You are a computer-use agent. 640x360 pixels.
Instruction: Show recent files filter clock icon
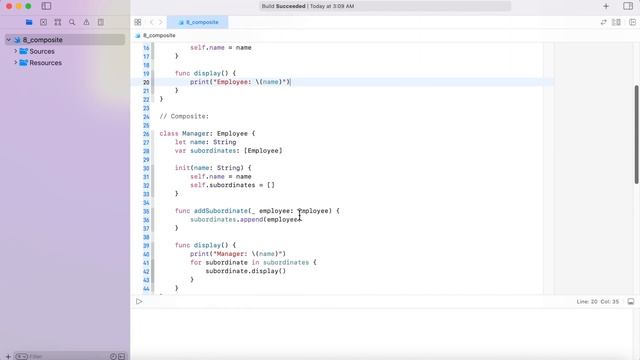[113, 356]
